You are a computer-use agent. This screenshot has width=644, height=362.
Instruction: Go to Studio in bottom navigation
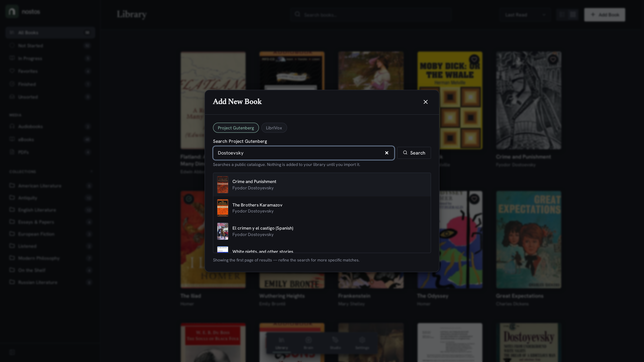point(335,343)
